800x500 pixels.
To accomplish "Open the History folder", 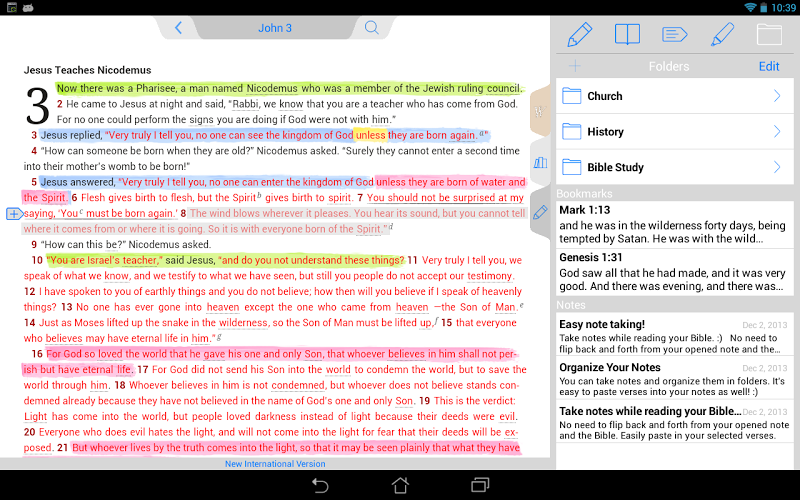I will point(674,132).
